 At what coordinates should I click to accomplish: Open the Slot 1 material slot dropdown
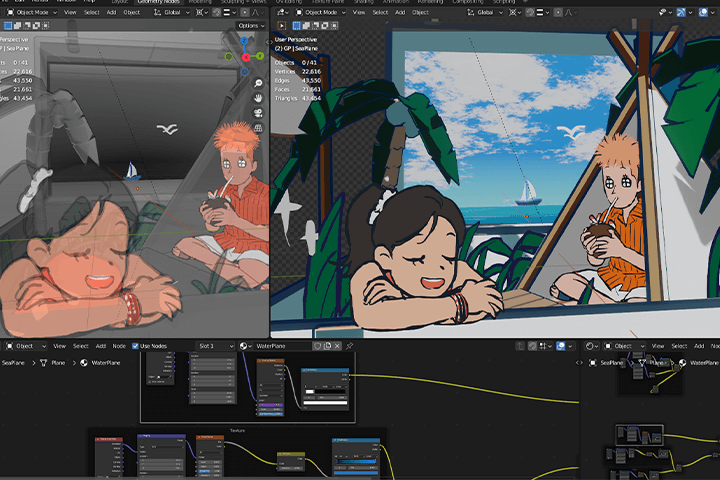pyautogui.click(x=215, y=346)
